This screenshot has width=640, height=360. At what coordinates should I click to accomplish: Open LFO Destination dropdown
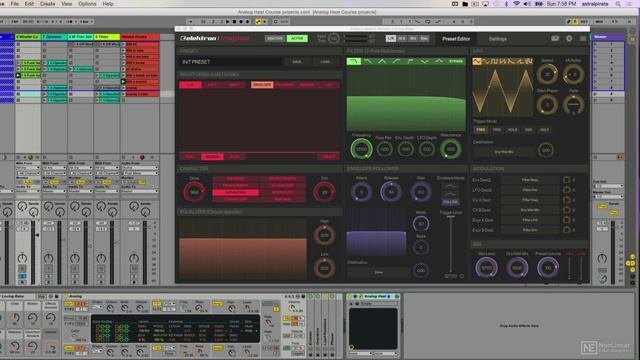point(504,152)
